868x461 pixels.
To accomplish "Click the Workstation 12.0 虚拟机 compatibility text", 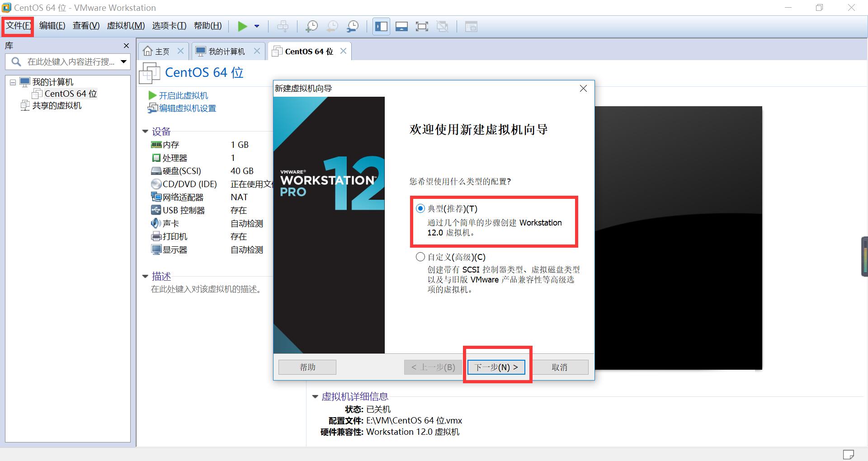I will click(x=413, y=432).
